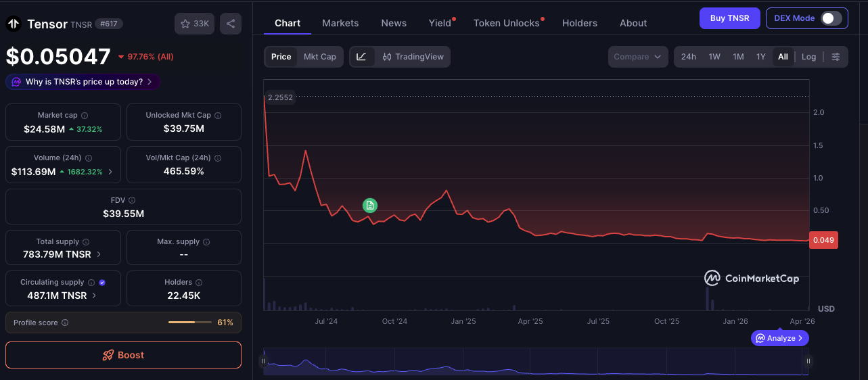Click left handle of chart range slider
Screen dimensions: 868x380
coord(264,362)
